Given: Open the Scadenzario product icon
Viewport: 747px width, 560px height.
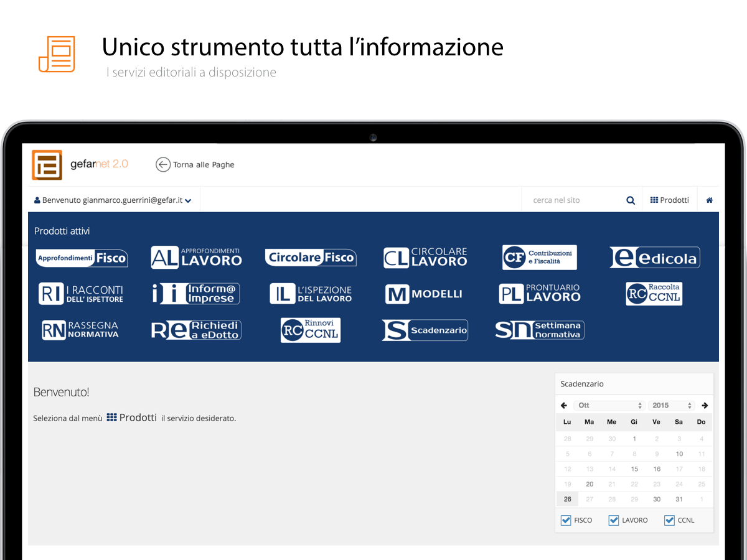Looking at the screenshot, I should point(425,330).
